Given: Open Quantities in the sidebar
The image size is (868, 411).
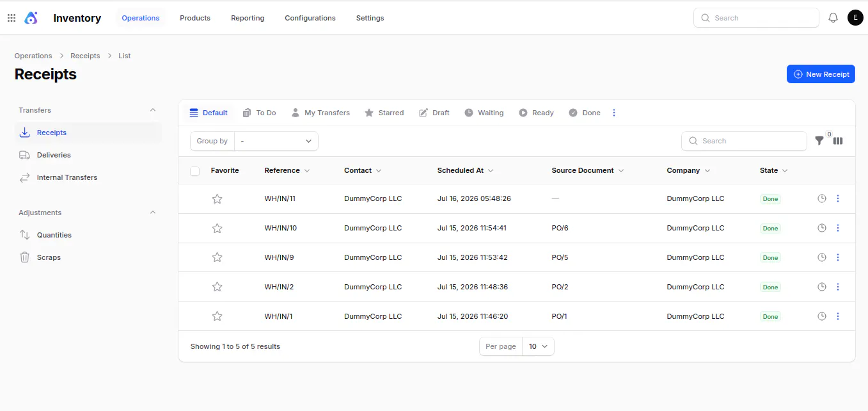Looking at the screenshot, I should pyautogui.click(x=88, y=235).
